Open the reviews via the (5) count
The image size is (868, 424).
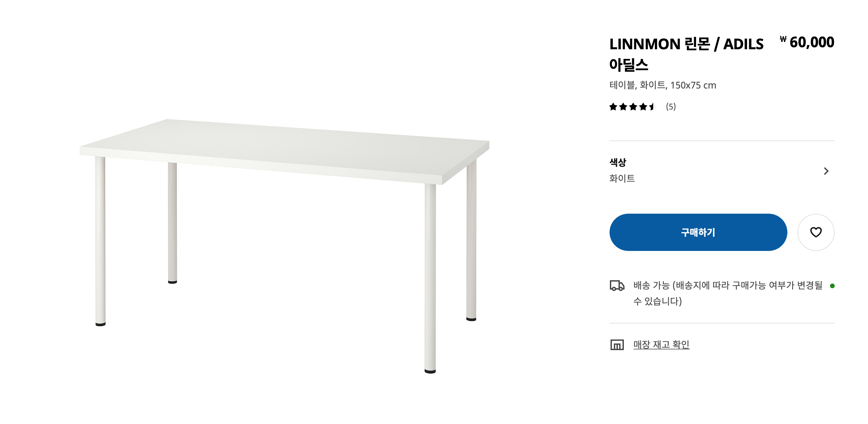coord(670,107)
